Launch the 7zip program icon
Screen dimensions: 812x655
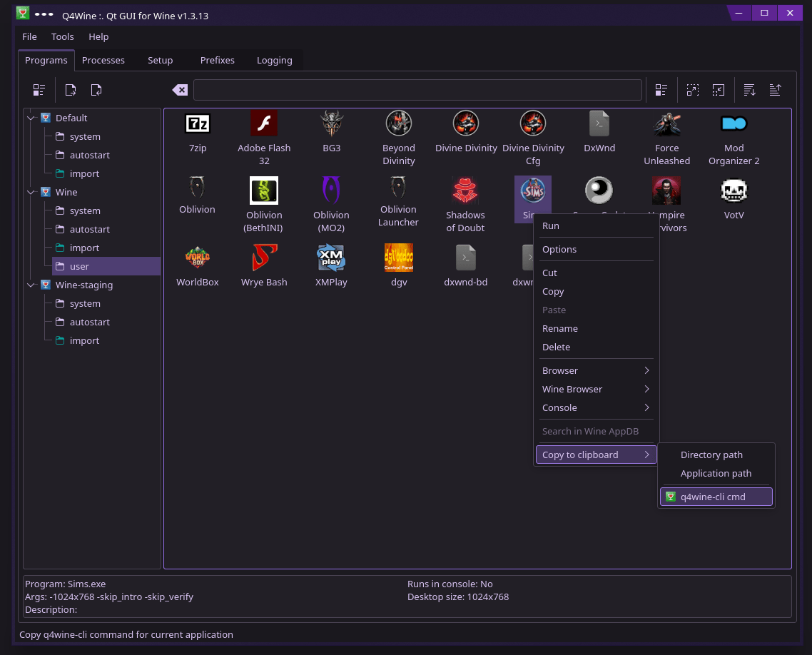tap(198, 123)
